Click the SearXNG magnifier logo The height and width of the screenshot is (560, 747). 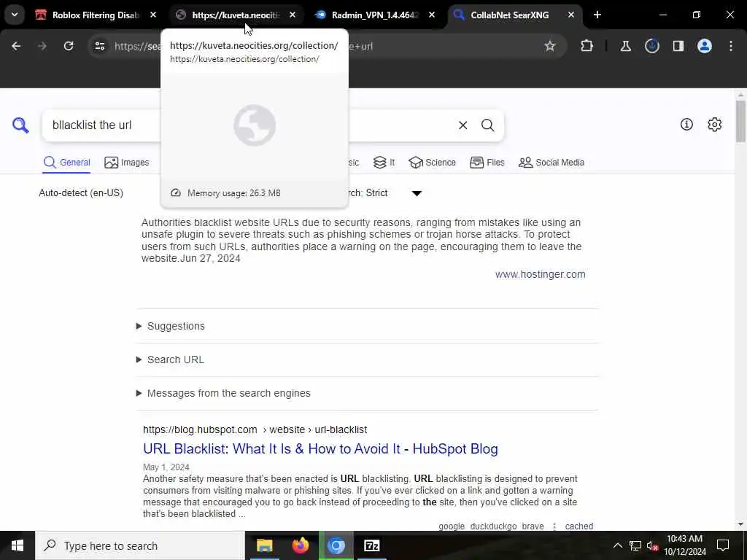[20, 125]
